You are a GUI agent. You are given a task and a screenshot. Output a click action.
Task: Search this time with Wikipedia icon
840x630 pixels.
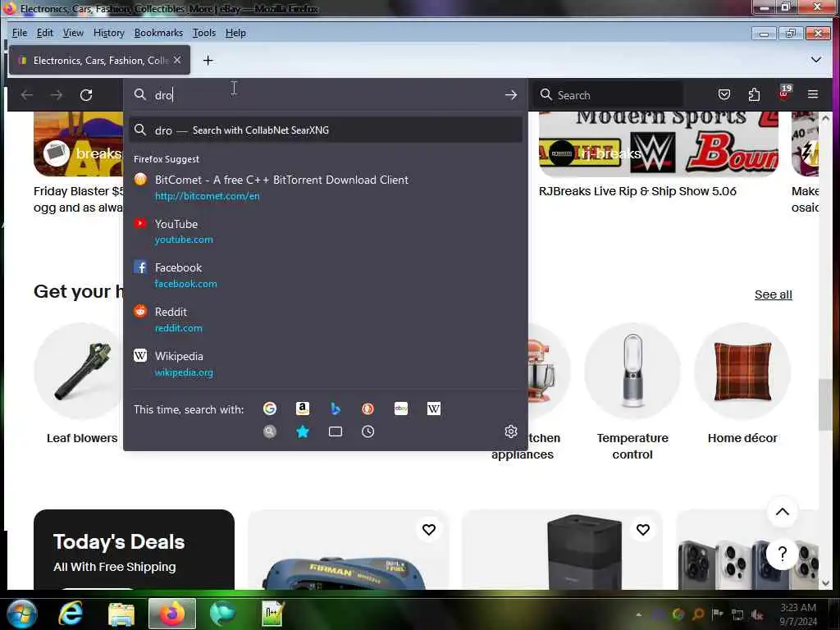(x=434, y=409)
